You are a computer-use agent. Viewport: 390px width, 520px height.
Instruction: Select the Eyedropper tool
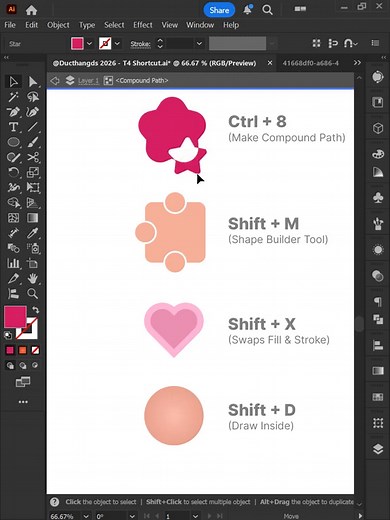pos(33,233)
